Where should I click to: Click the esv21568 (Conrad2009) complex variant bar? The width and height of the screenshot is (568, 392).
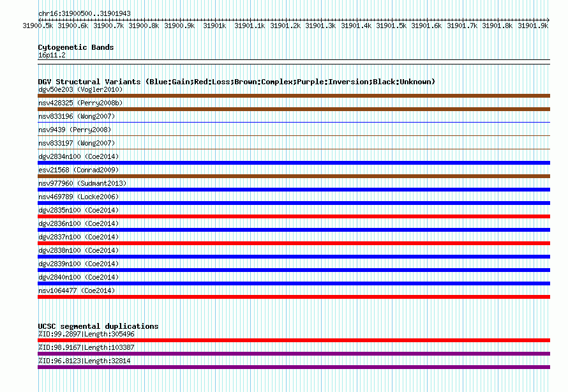[x=294, y=176]
